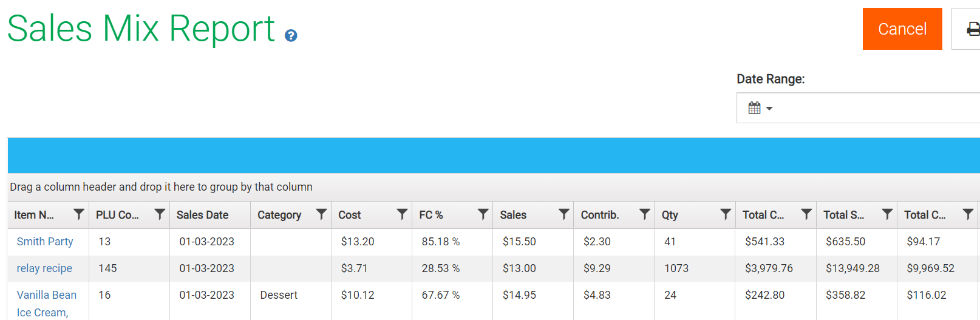Open filter for Item Name column
The image size is (980, 320).
(x=79, y=214)
